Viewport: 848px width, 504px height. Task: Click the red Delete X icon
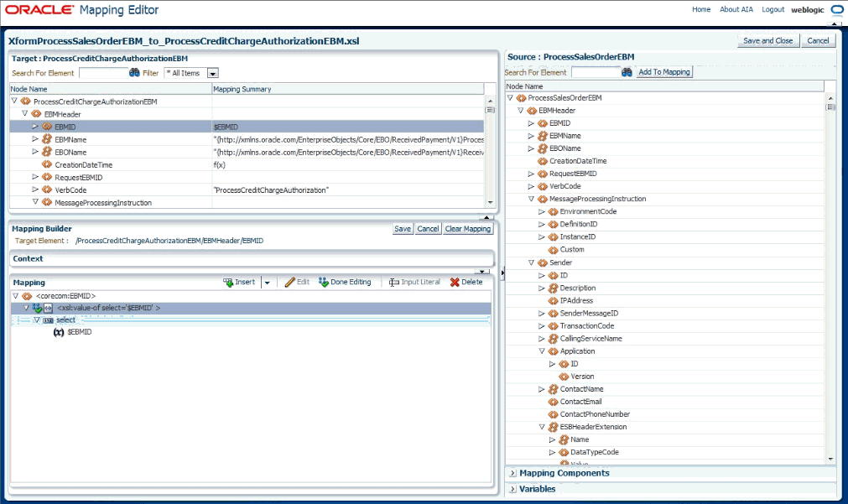tap(455, 283)
